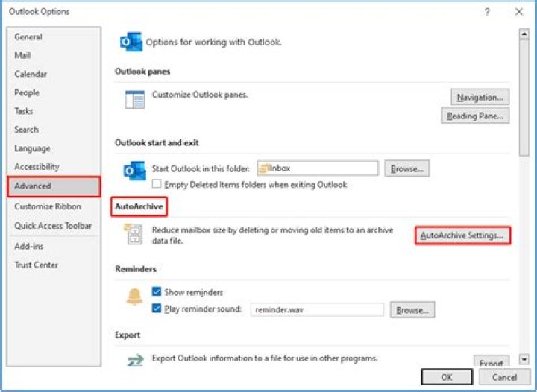Click the help question mark icon

click(x=487, y=12)
